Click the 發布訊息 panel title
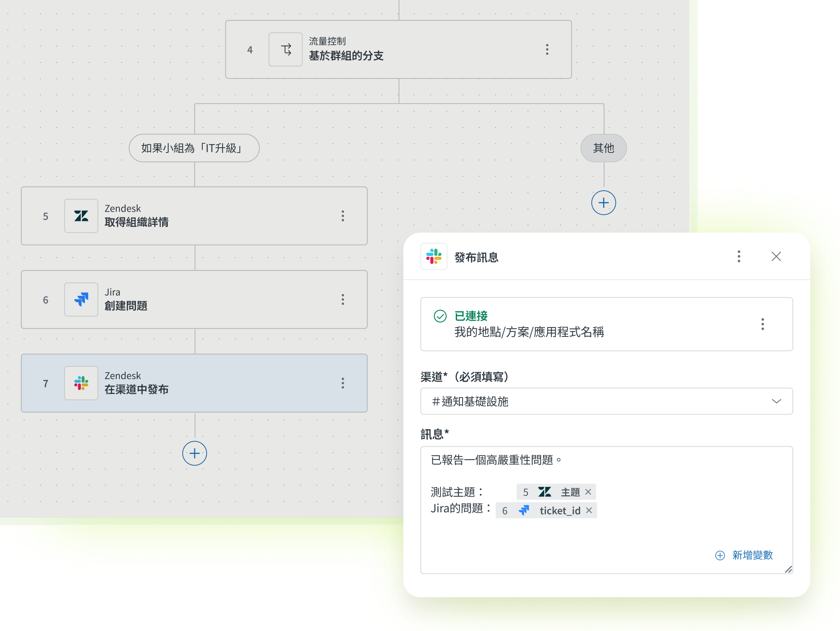The image size is (840, 631). coord(476,257)
